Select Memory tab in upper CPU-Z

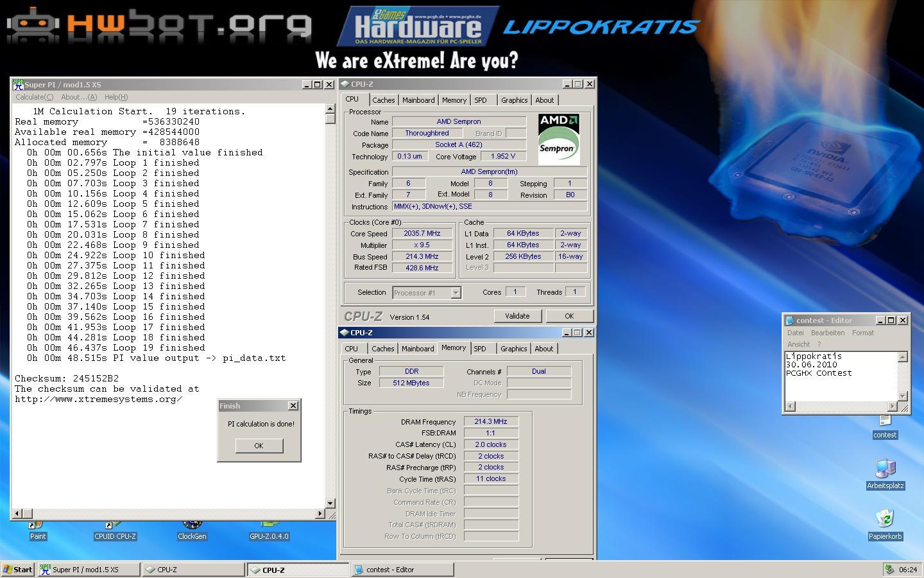click(x=454, y=100)
